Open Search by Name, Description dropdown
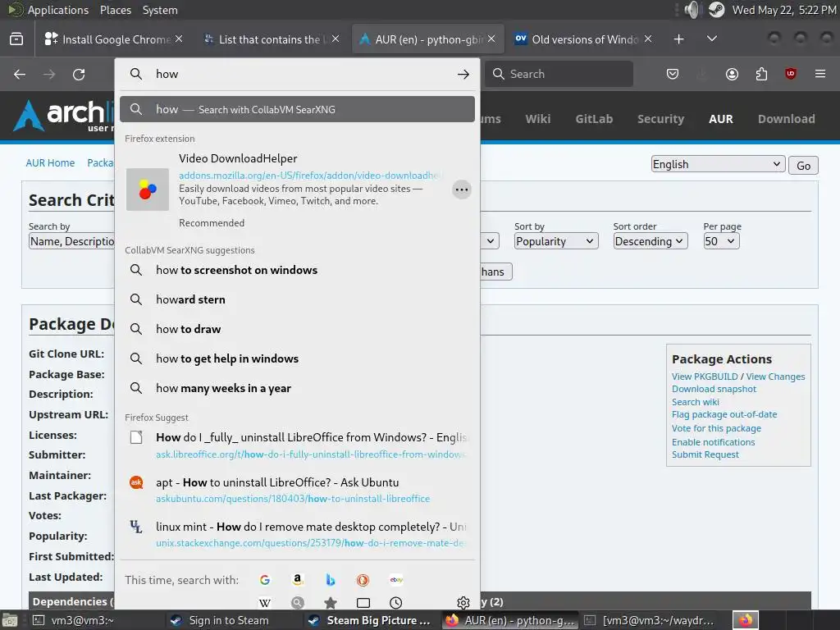This screenshot has height=630, width=840. click(71, 241)
